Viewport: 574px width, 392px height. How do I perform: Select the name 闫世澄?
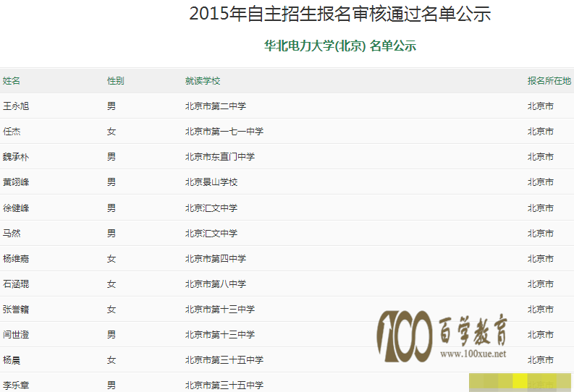(16, 335)
